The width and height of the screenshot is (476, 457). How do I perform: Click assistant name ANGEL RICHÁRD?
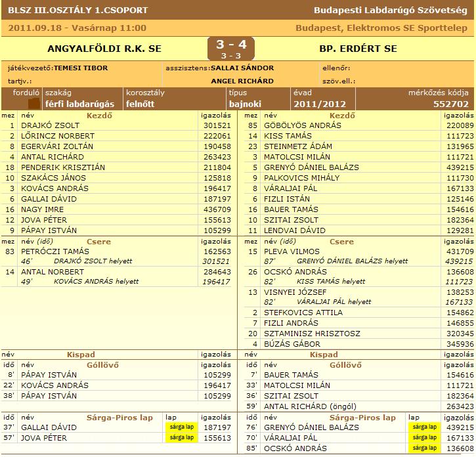click(x=242, y=81)
